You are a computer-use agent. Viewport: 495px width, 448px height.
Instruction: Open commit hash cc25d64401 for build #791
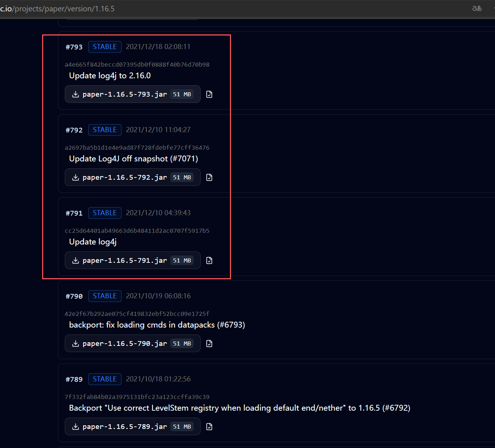tap(137, 231)
